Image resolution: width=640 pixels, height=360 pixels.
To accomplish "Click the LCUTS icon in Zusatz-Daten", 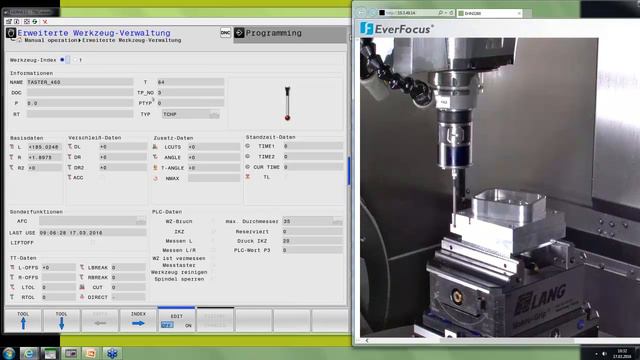I will [x=155, y=147].
